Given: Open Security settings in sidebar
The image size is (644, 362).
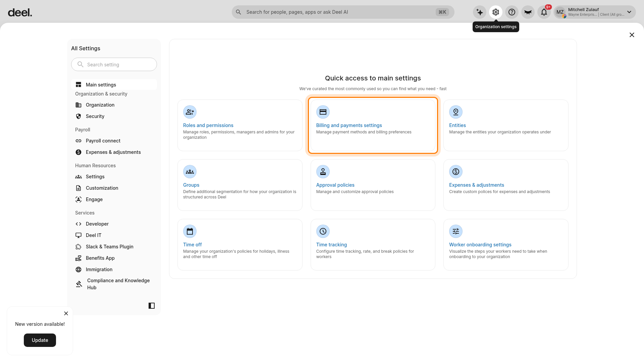Looking at the screenshot, I should coord(114,116).
